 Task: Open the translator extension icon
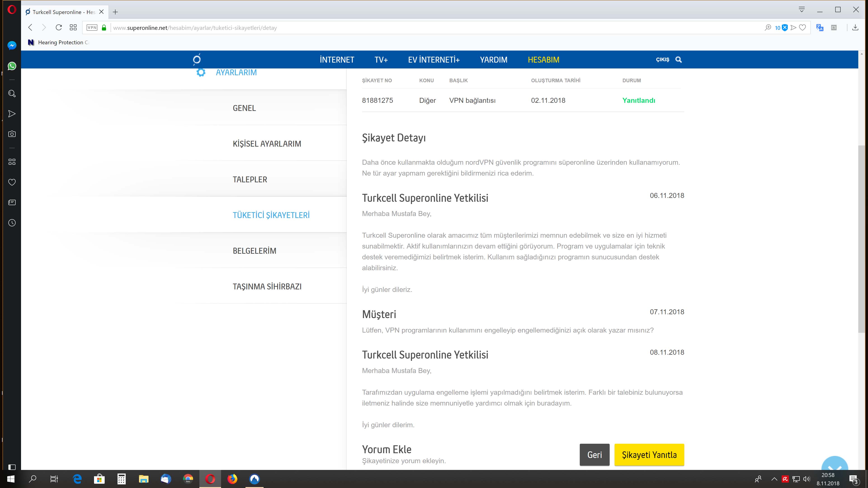click(820, 28)
